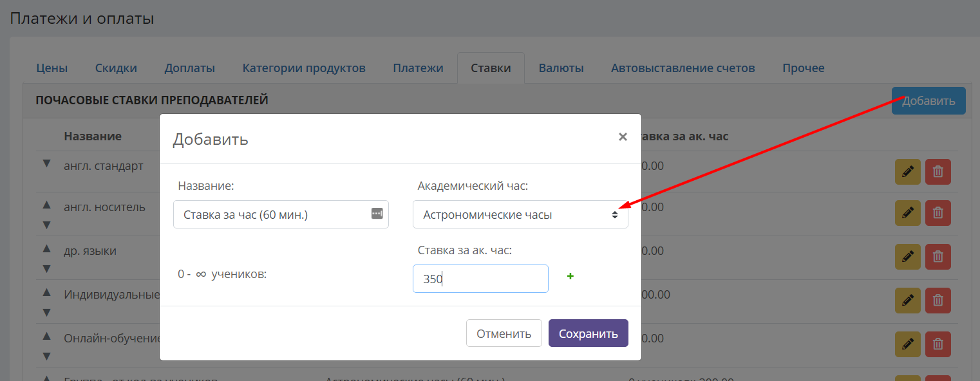Go to Автовыставление счетов tab
The image size is (980, 381).
point(683,68)
